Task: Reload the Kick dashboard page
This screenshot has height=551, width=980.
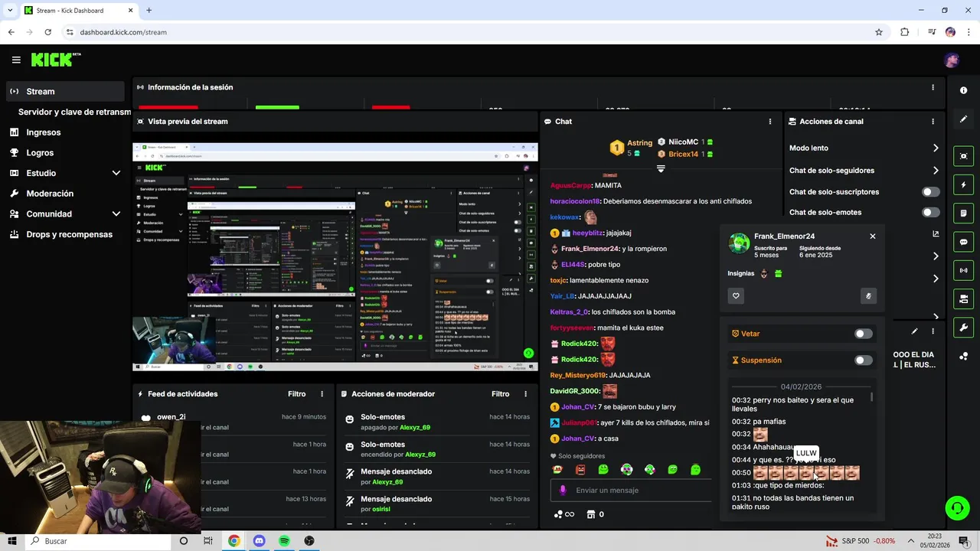Action: tap(48, 32)
